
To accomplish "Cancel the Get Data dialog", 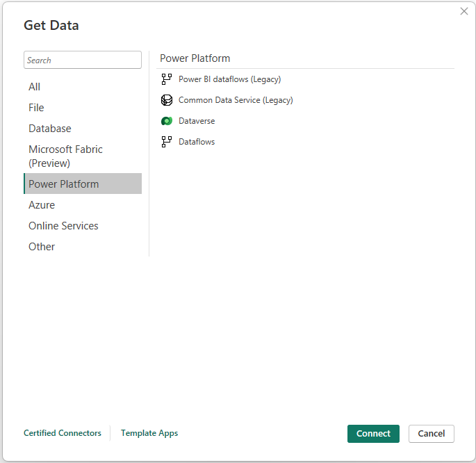I will click(x=431, y=434).
